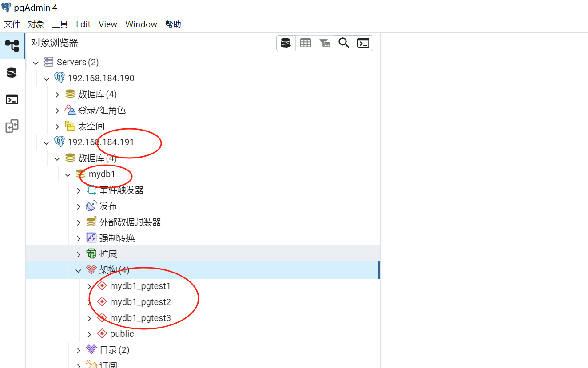Select the public schema row

[203, 334]
